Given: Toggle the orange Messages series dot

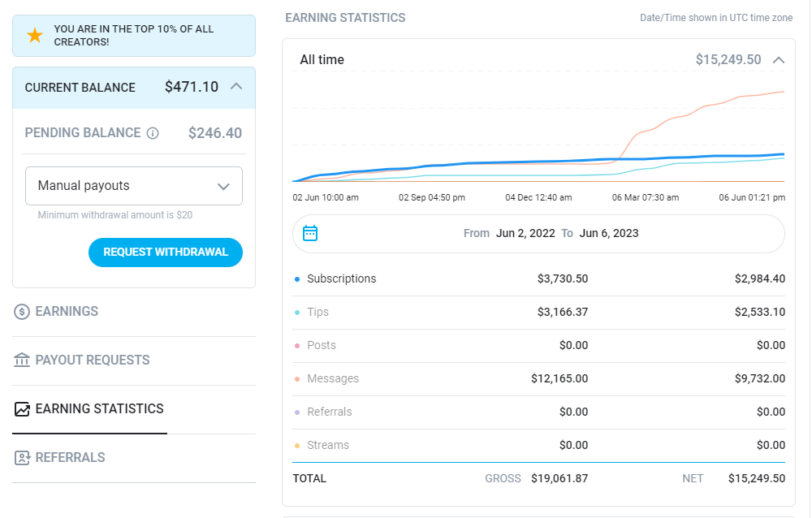Looking at the screenshot, I should (297, 379).
